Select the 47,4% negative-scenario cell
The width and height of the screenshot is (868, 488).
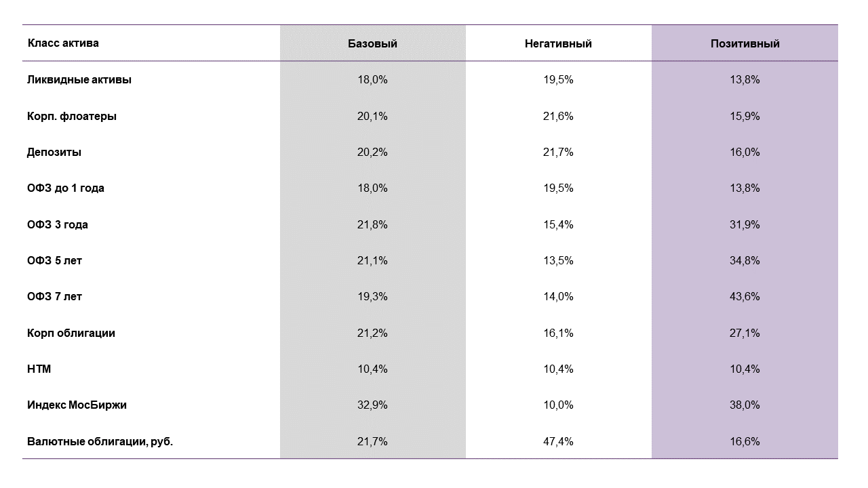[x=558, y=441]
